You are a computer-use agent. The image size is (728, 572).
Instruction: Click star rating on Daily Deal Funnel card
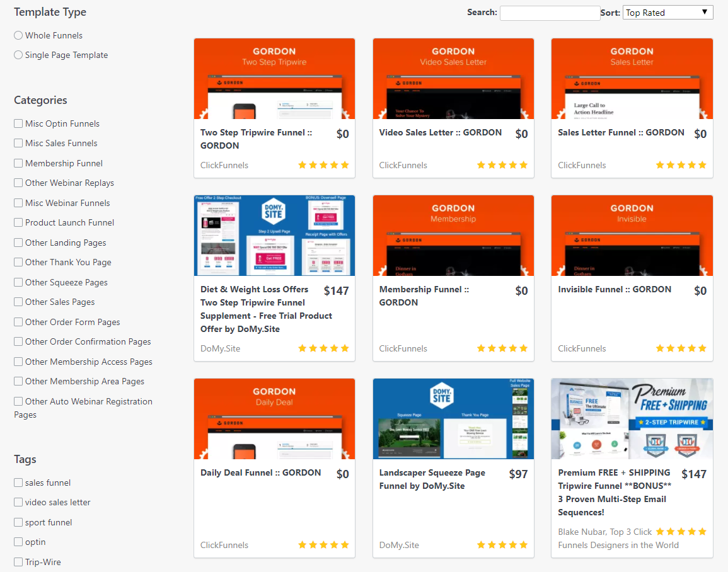pyautogui.click(x=323, y=545)
